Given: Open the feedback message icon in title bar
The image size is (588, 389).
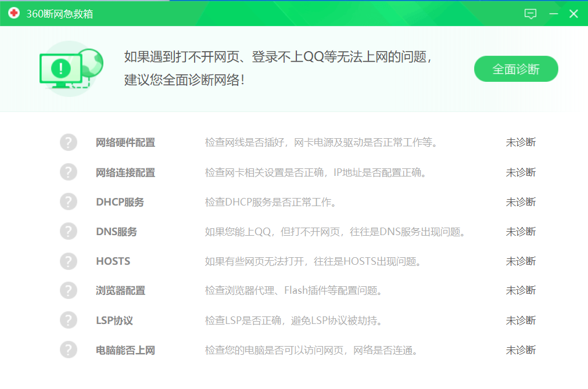Looking at the screenshot, I should tap(530, 14).
